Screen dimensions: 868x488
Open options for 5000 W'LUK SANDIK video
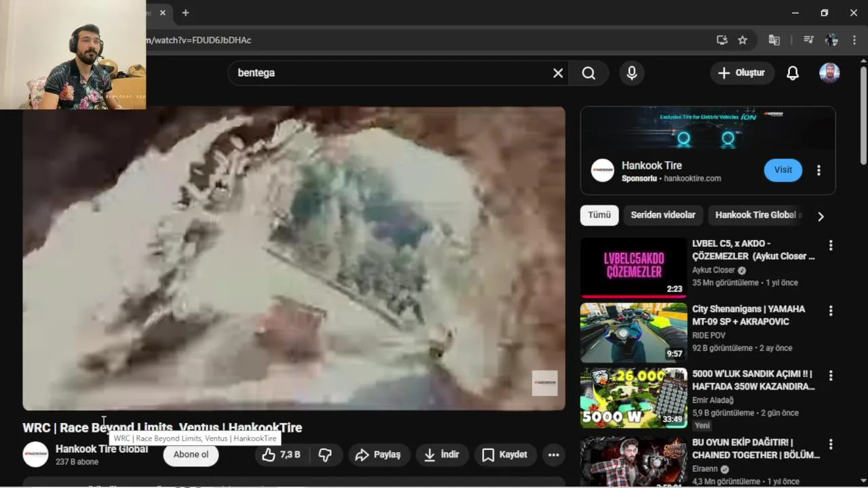[x=830, y=375]
